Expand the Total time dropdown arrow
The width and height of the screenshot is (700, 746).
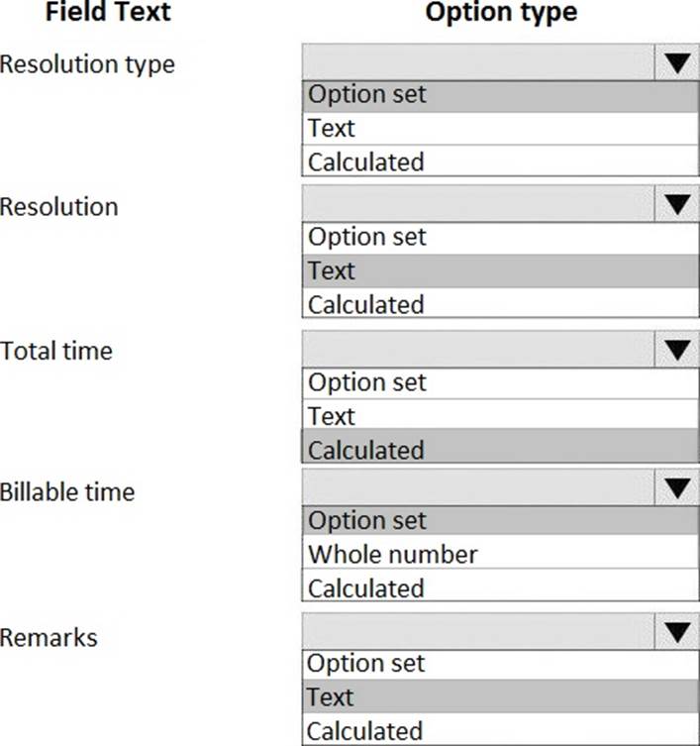(x=676, y=350)
